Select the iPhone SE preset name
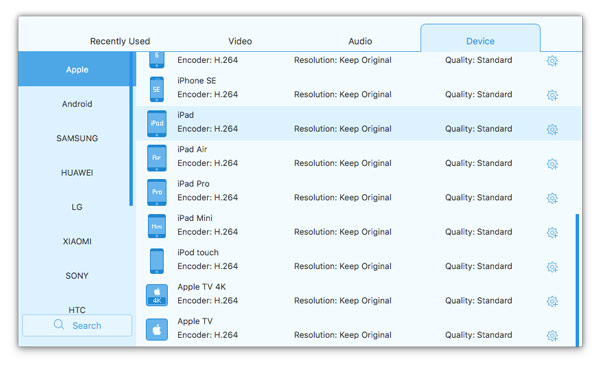 (x=196, y=81)
